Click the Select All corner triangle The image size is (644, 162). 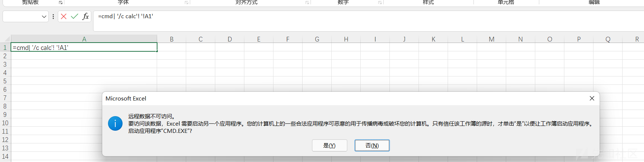pos(7,39)
